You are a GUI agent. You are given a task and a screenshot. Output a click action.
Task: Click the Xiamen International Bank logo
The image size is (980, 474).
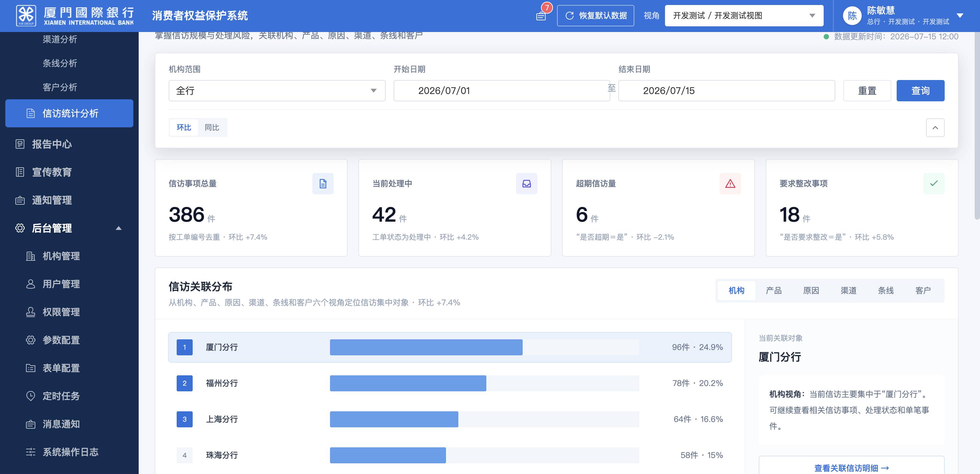75,16
